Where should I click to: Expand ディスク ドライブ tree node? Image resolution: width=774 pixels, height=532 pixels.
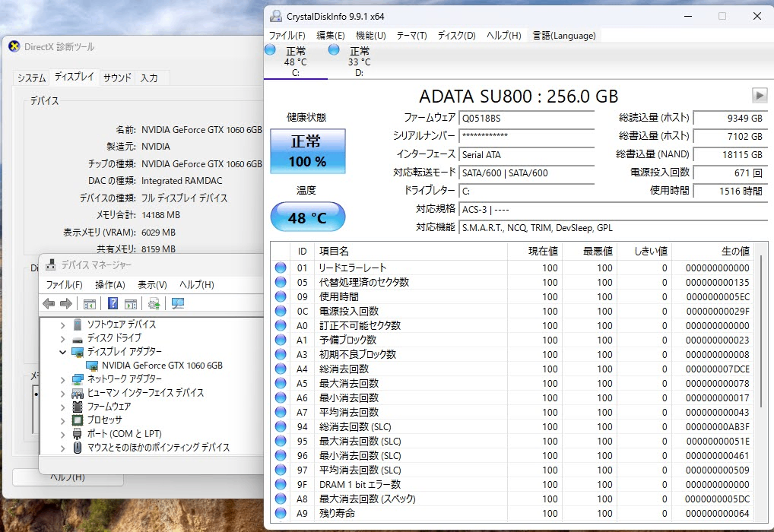(62, 339)
